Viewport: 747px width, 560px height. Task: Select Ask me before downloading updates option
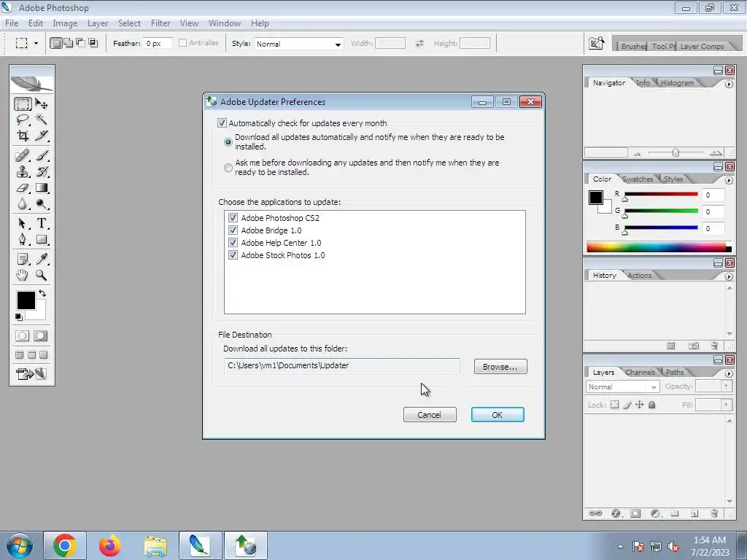click(x=228, y=168)
